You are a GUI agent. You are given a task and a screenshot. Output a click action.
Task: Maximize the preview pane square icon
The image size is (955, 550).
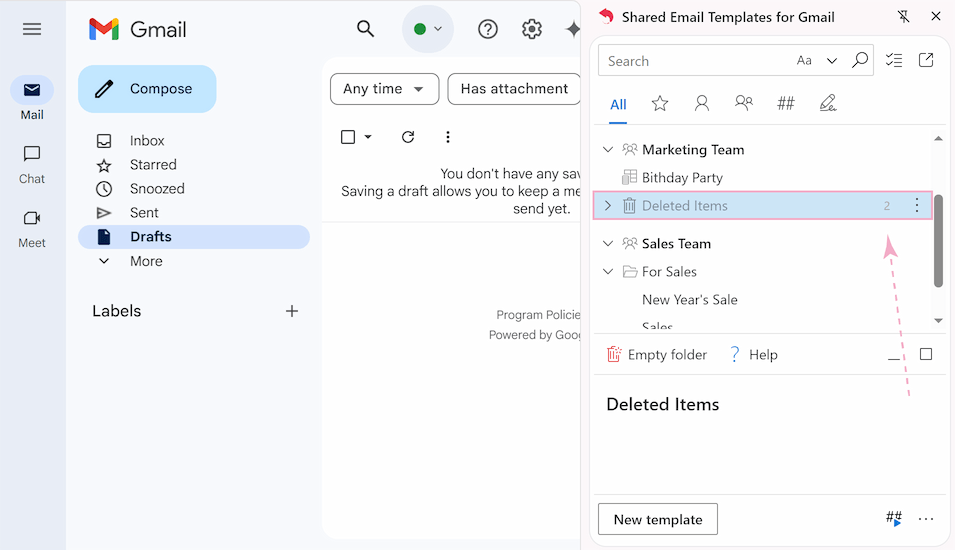pos(926,354)
